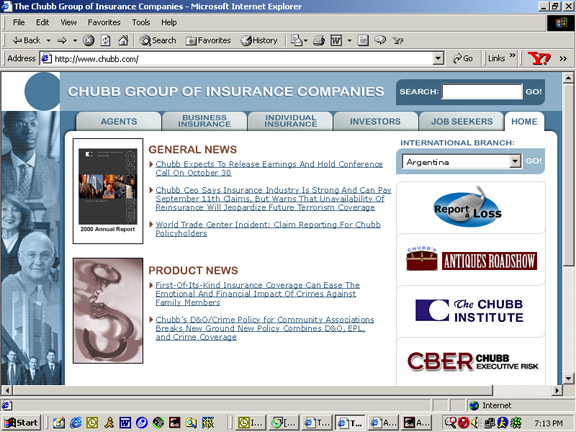Open the Search toolbar button
576x432 pixels.
click(x=158, y=40)
